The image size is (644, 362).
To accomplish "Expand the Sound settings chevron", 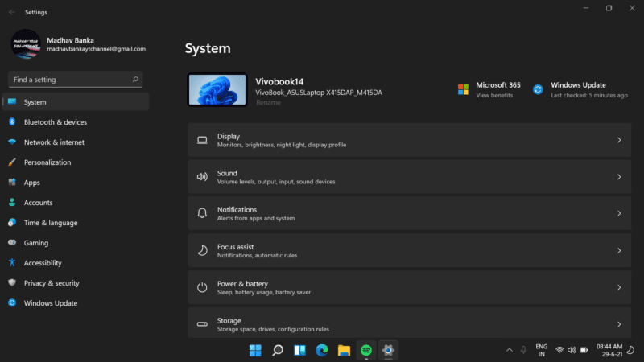I will [618, 177].
